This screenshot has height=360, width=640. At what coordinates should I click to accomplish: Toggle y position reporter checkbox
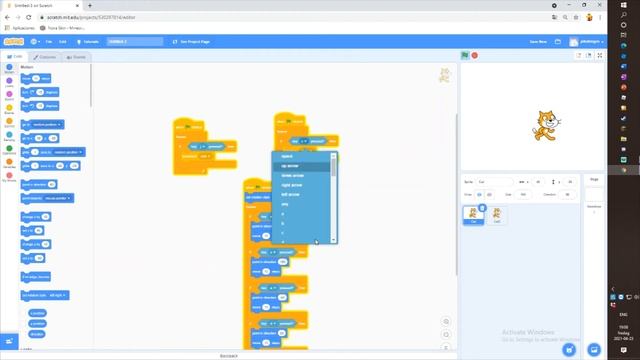[24, 324]
